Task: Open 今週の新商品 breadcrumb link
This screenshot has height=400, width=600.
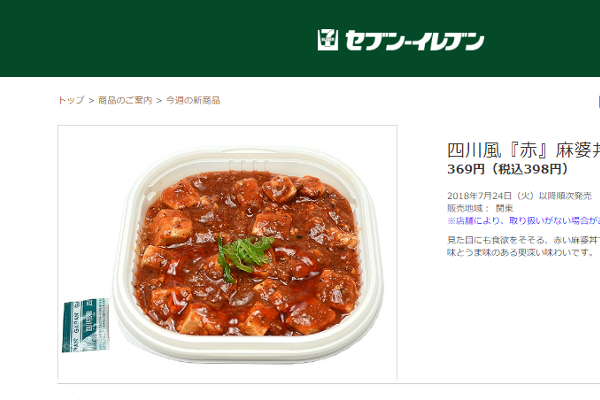Action: (x=193, y=100)
